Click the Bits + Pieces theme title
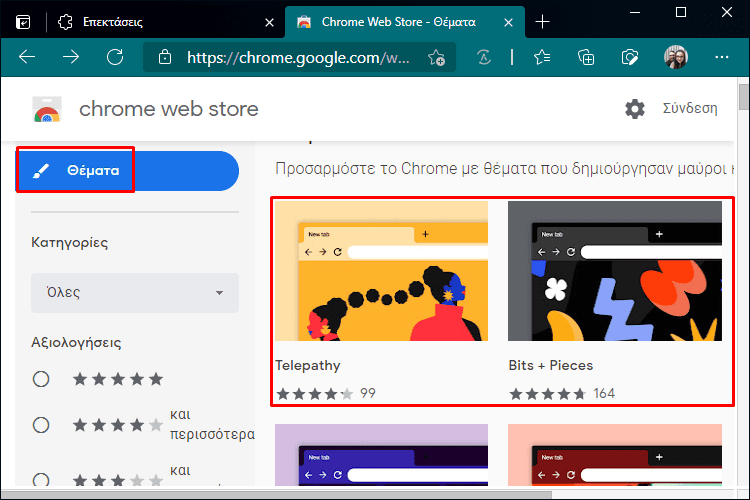The image size is (750, 500). point(551,366)
